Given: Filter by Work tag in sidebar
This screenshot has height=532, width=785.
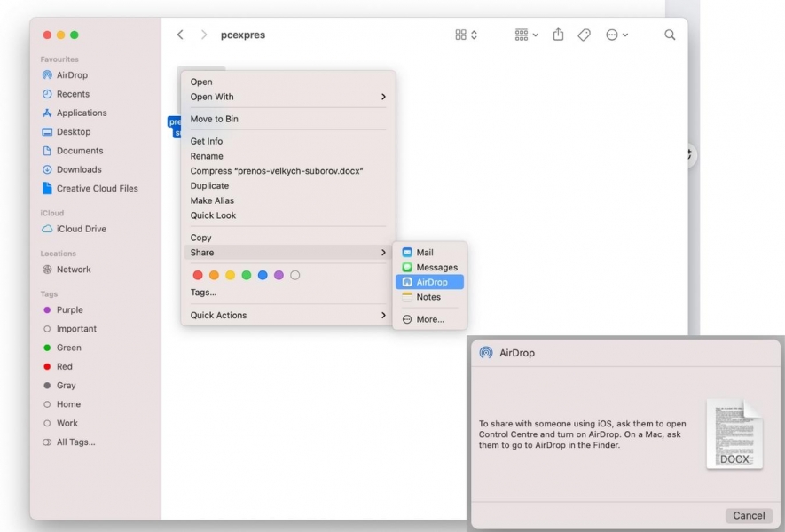Looking at the screenshot, I should 60,424.
